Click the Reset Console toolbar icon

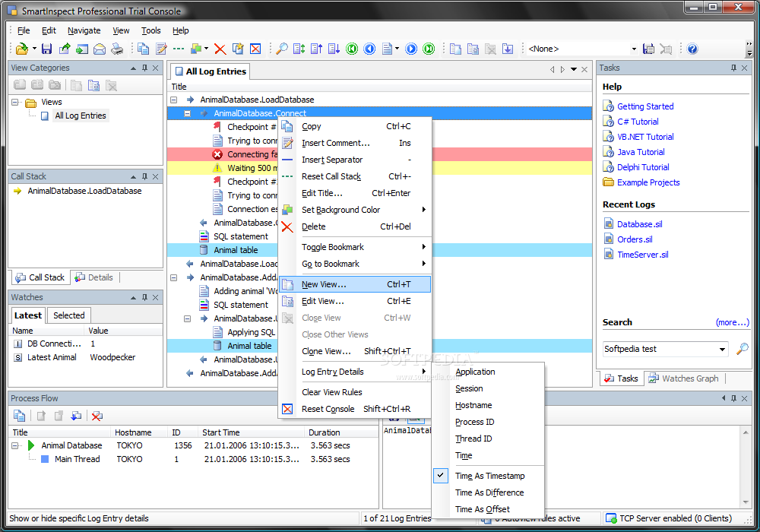(255, 49)
